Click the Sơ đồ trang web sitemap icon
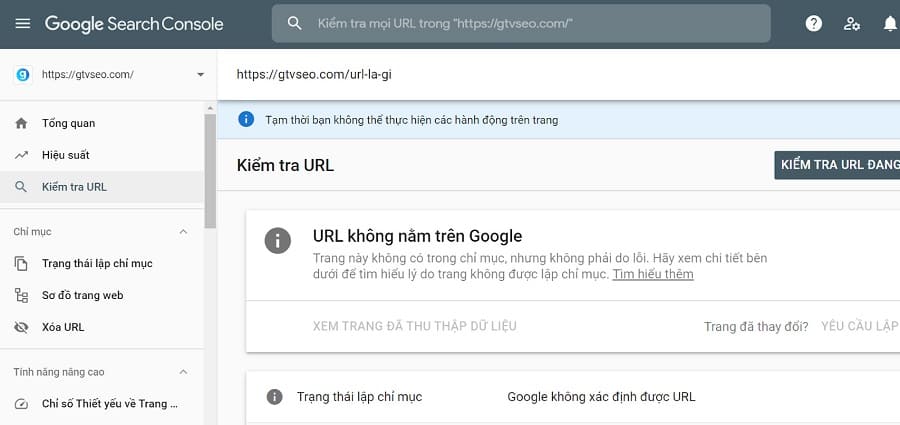 click(21, 296)
